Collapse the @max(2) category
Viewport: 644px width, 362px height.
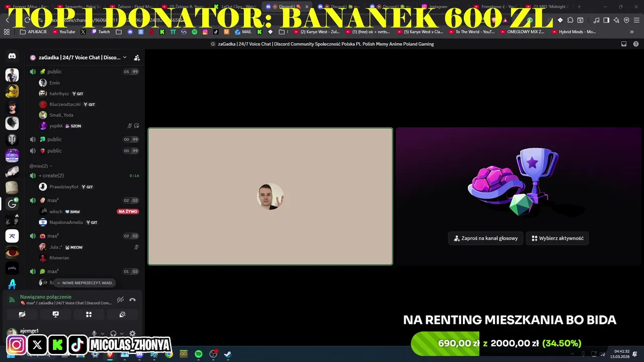click(x=41, y=166)
